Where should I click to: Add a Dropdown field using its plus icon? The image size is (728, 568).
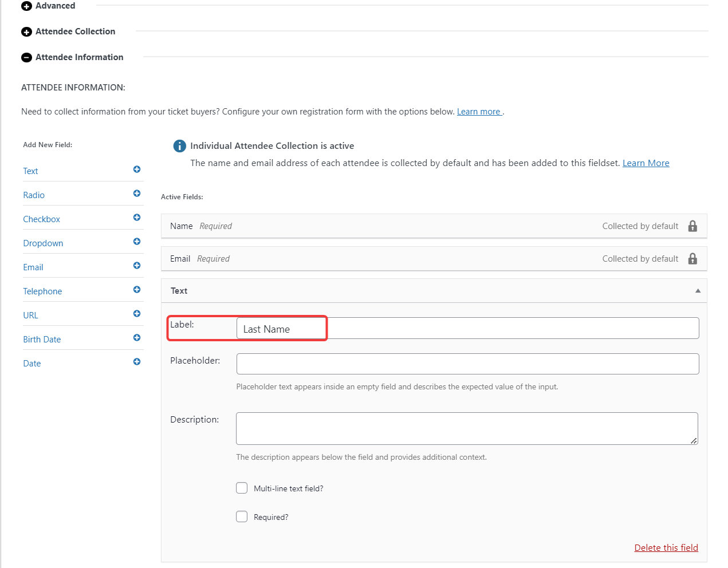[136, 242]
